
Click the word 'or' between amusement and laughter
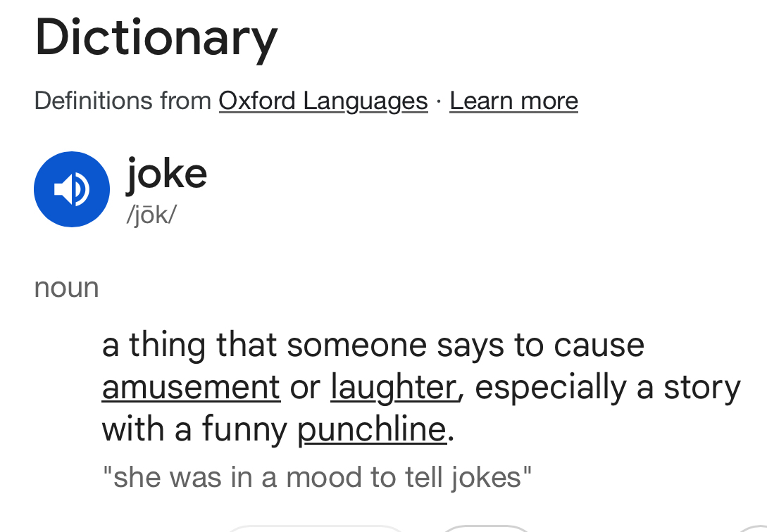point(305,388)
